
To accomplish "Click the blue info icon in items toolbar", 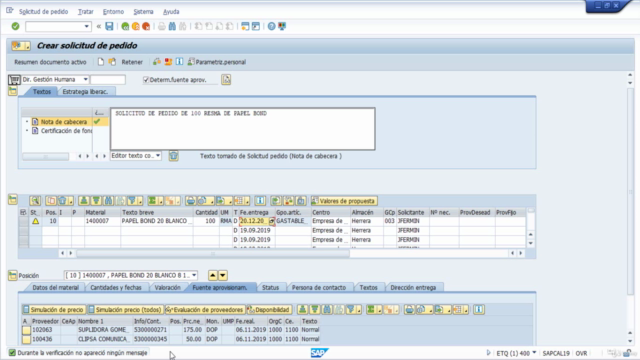I will [x=260, y=200].
